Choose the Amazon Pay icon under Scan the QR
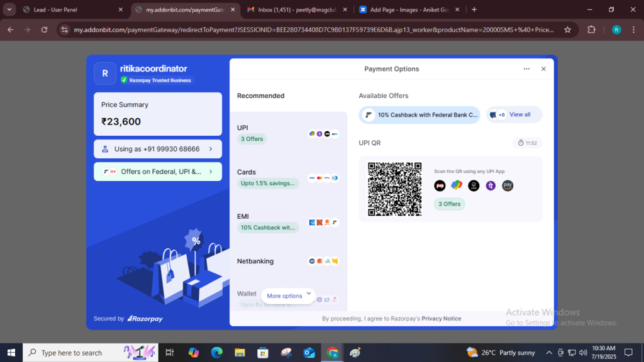 508,185
